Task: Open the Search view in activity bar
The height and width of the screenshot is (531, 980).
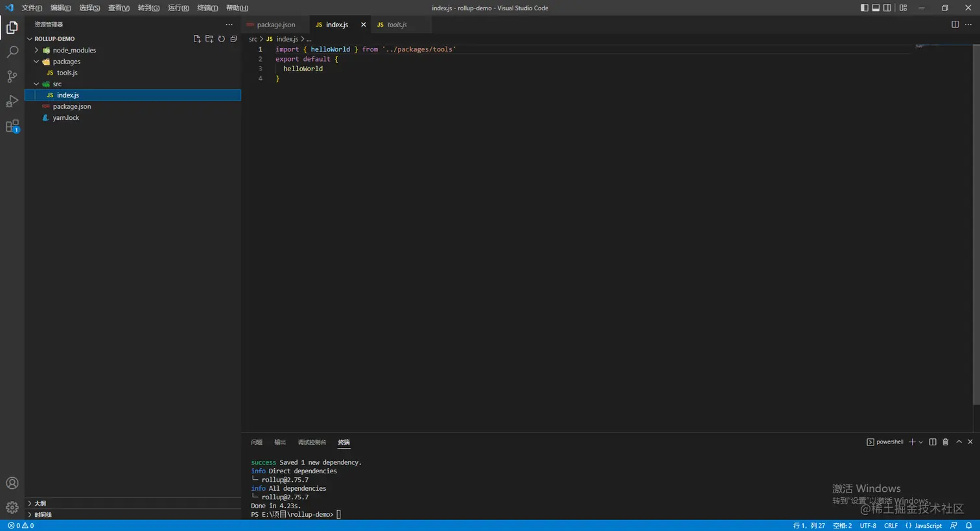Action: click(x=12, y=52)
